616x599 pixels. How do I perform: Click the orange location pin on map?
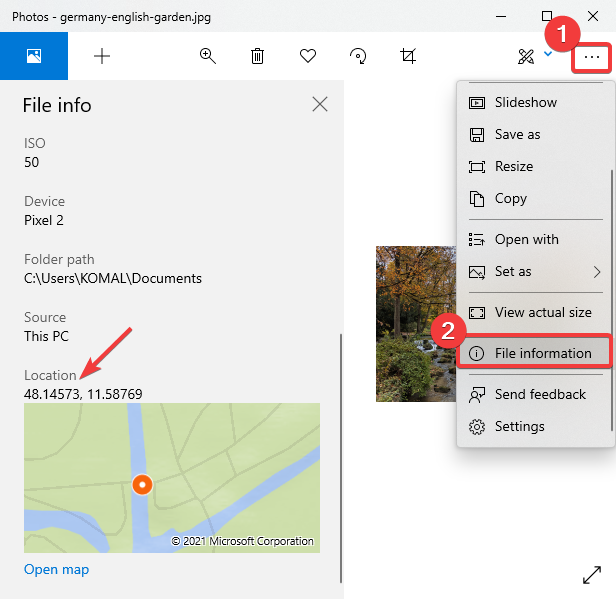click(142, 485)
